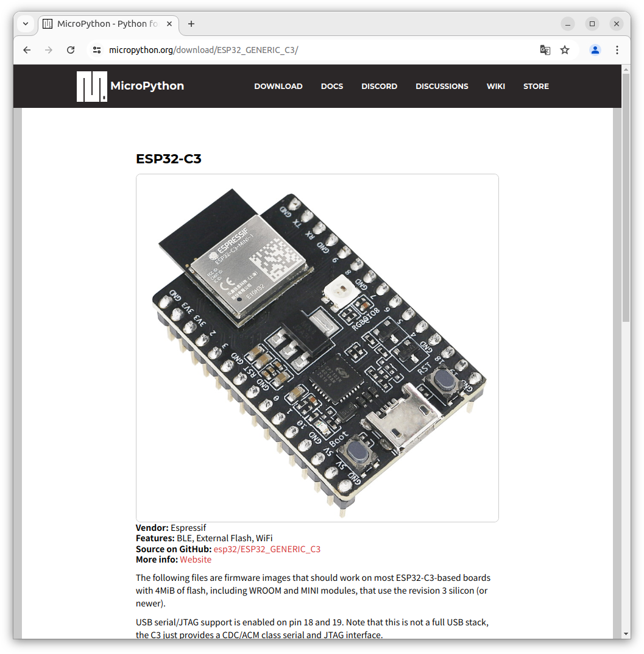Bookmark the page with the star icon

[x=565, y=50]
